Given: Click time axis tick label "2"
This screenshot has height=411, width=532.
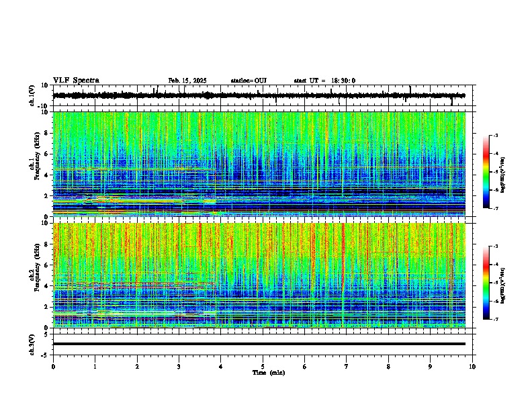Looking at the screenshot, I should pos(137,367).
